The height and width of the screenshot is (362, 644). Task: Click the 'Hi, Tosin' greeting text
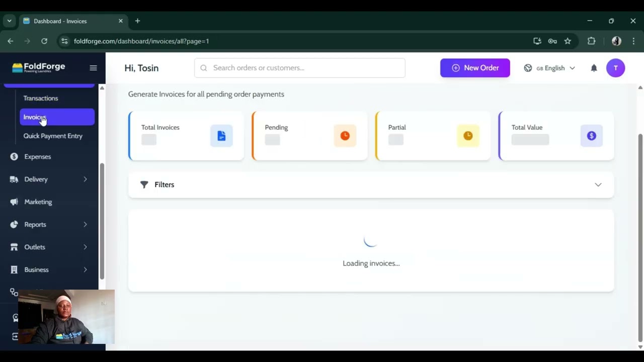(141, 68)
